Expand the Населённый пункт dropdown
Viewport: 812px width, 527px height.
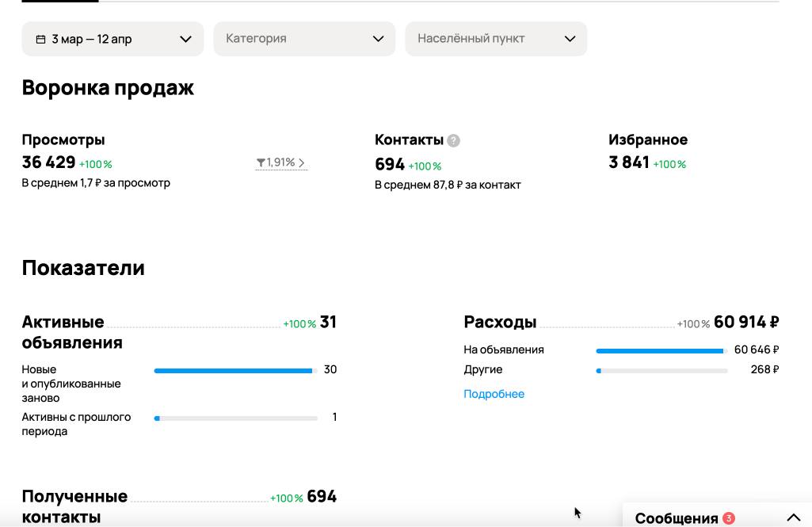(x=496, y=39)
